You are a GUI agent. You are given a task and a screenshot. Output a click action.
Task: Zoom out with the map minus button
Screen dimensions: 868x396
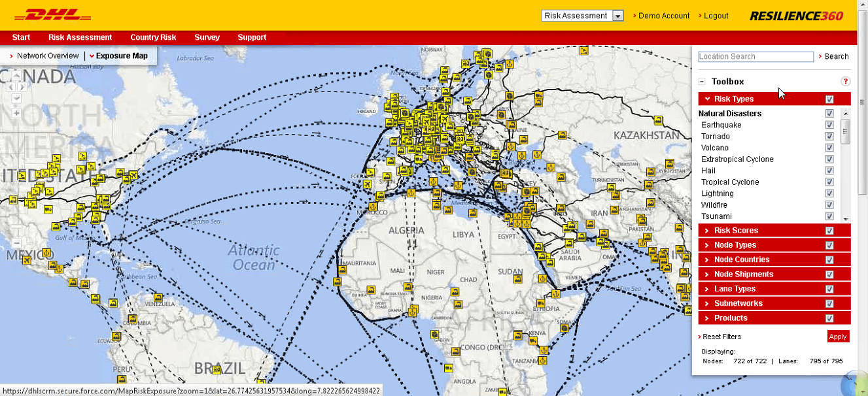click(x=16, y=242)
